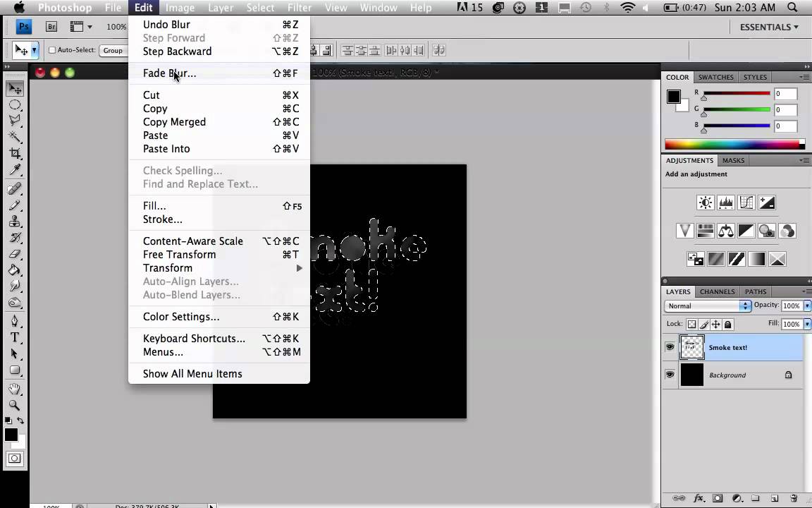
Task: Enable the Auto-Select checkbox
Action: click(51, 50)
